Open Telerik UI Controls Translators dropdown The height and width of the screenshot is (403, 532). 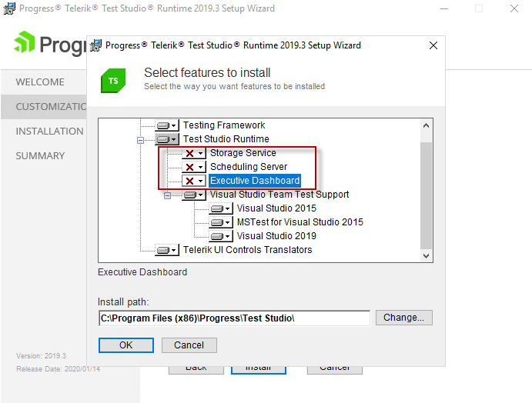click(167, 250)
